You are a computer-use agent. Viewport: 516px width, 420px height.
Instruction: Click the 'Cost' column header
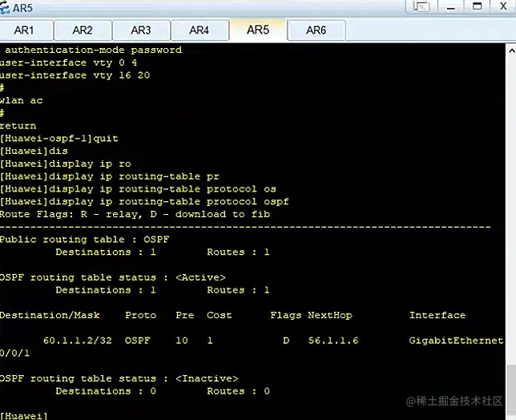click(220, 315)
